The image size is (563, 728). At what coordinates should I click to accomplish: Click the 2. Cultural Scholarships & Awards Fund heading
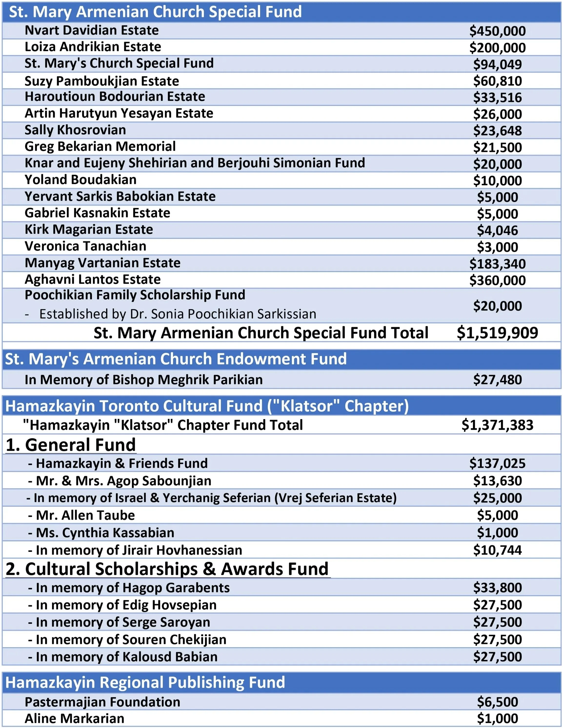tap(168, 569)
